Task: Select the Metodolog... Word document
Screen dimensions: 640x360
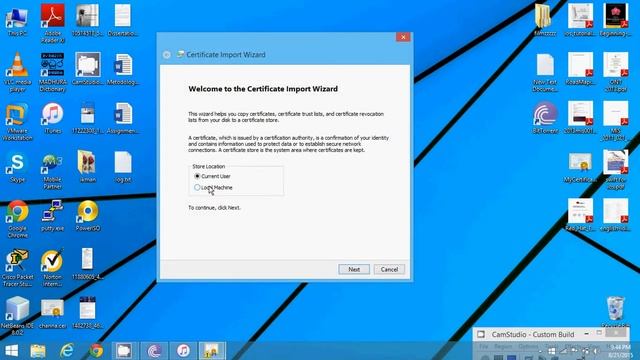Action: tap(122, 69)
